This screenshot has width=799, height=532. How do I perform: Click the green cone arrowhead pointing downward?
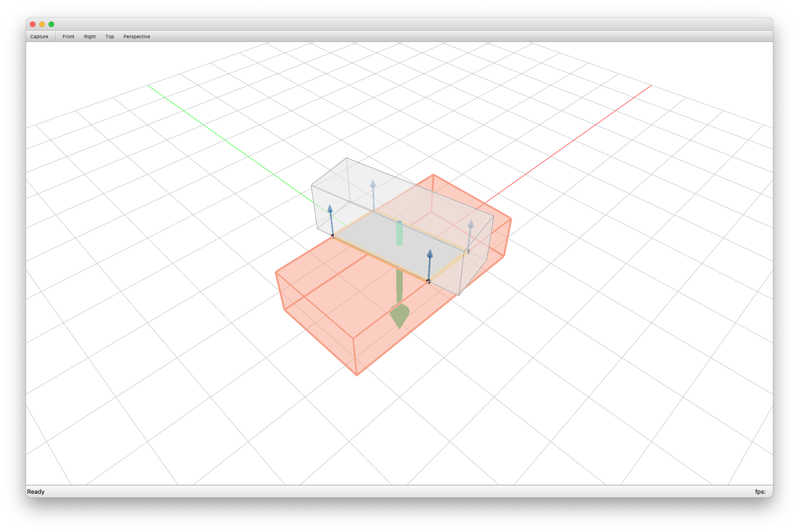tap(399, 316)
